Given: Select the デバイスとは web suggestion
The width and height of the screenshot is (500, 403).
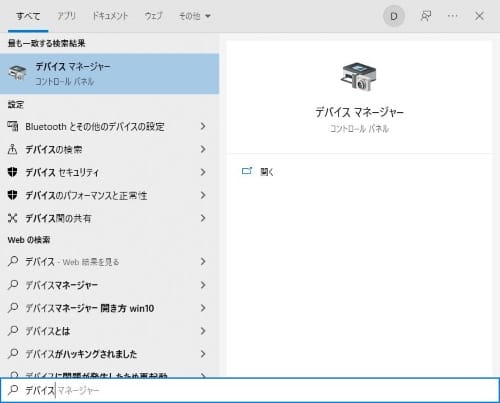Looking at the screenshot, I should 109,331.
